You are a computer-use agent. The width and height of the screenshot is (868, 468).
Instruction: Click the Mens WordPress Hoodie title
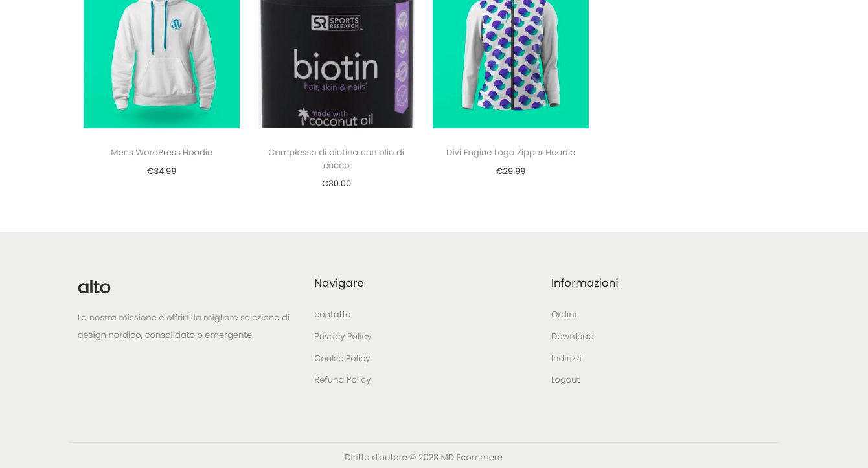click(161, 153)
